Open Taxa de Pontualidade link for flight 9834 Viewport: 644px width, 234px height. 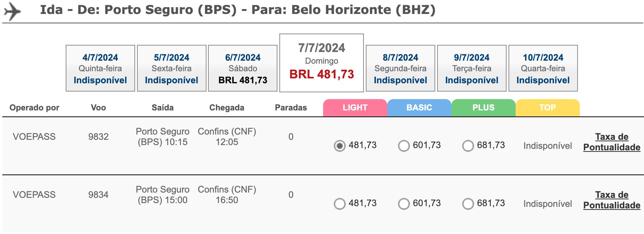click(x=612, y=200)
